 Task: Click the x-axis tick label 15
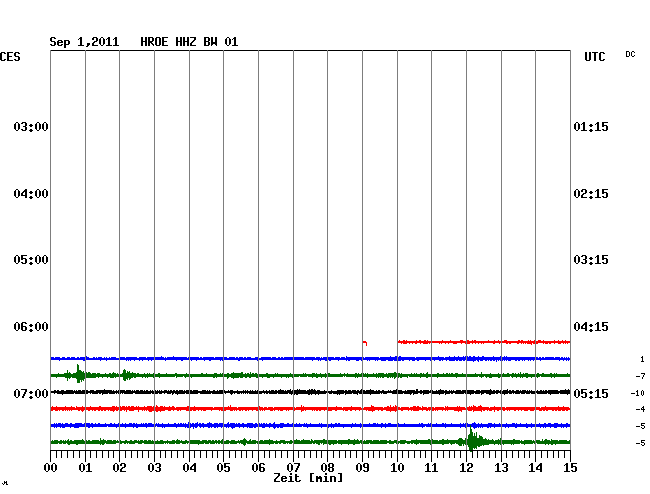coord(570,468)
